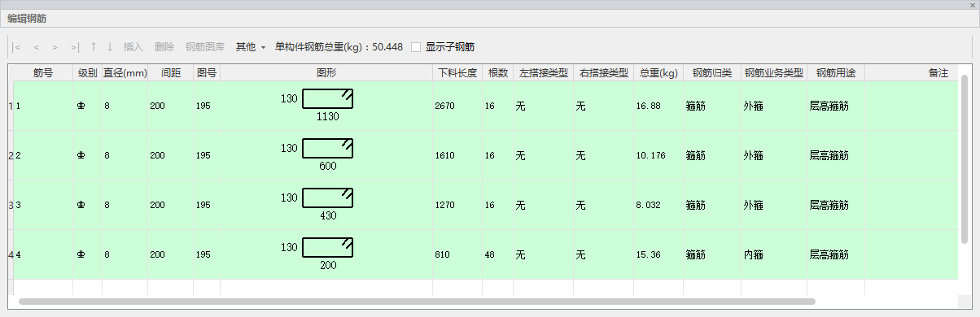Click the 根数 column header
Screen dimensions: 980x317
point(498,73)
